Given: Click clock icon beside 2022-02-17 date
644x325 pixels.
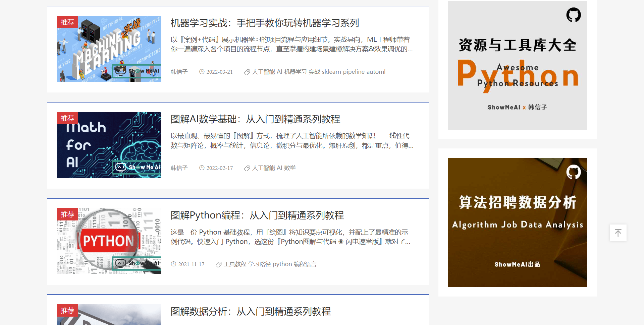Looking at the screenshot, I should [202, 168].
